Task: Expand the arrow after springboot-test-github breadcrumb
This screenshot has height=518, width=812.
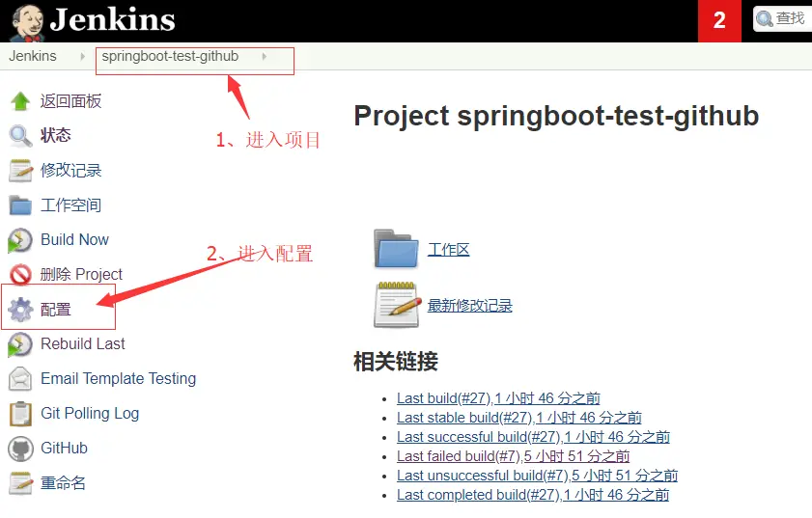Action: (265, 56)
